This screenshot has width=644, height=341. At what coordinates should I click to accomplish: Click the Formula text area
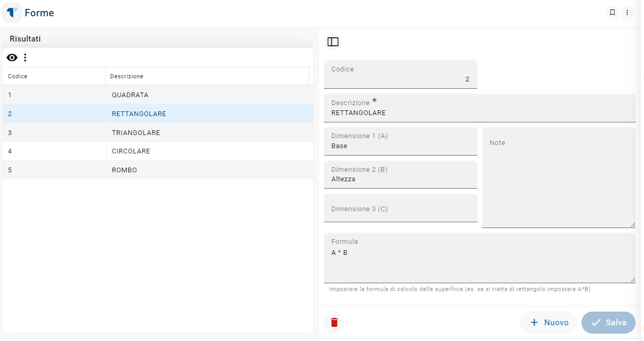479,263
